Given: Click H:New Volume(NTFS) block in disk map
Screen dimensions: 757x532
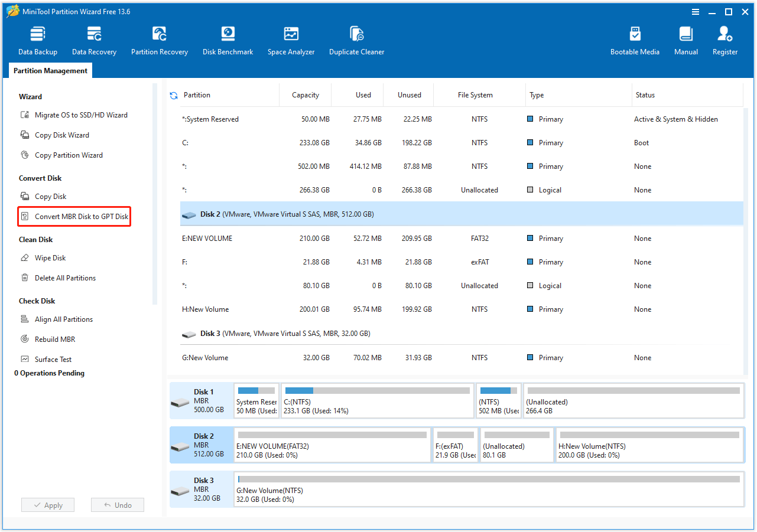Looking at the screenshot, I should coord(650,445).
